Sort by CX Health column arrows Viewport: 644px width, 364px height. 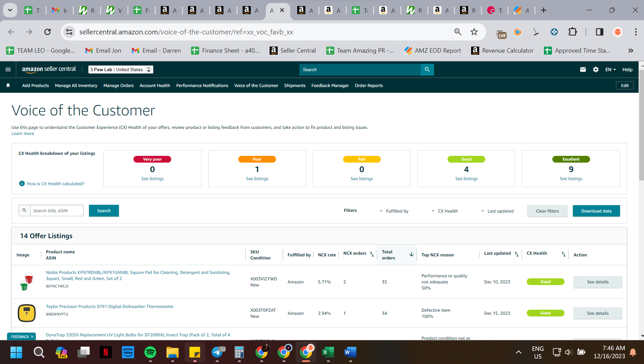tap(563, 254)
